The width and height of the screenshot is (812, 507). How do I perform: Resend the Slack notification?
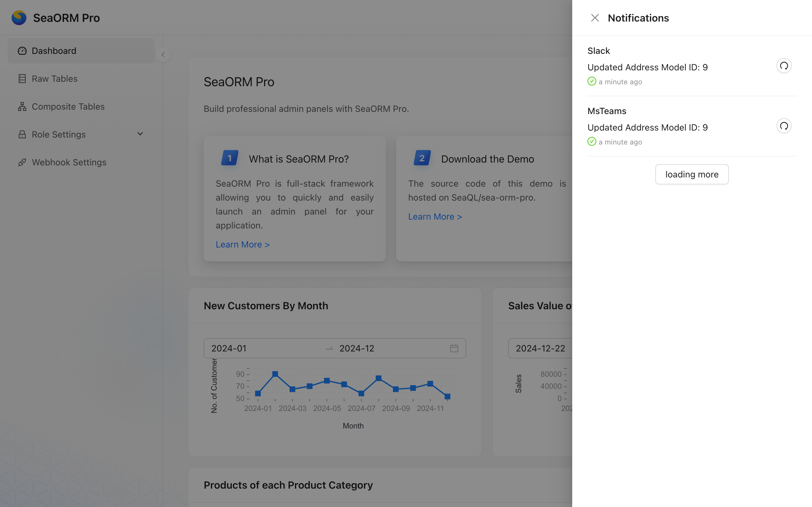(784, 66)
